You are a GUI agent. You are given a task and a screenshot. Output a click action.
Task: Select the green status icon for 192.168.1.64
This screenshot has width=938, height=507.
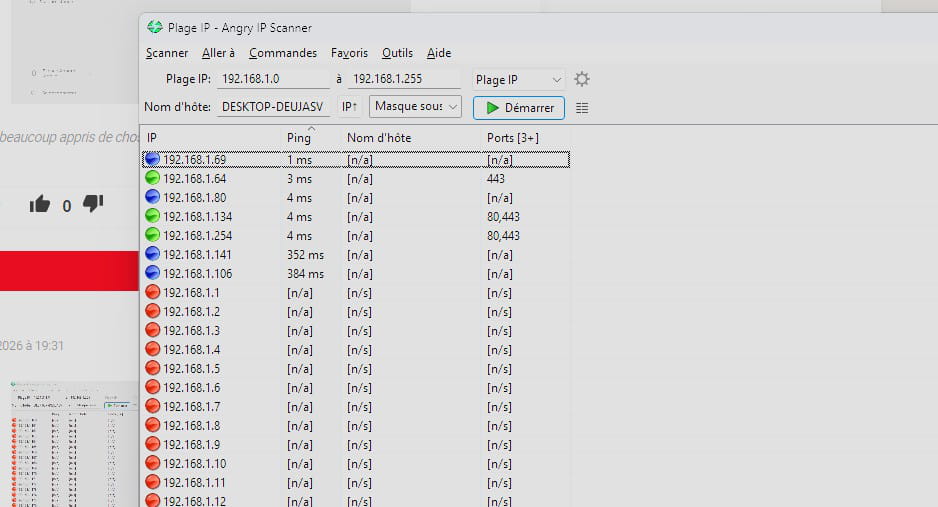tap(152, 179)
